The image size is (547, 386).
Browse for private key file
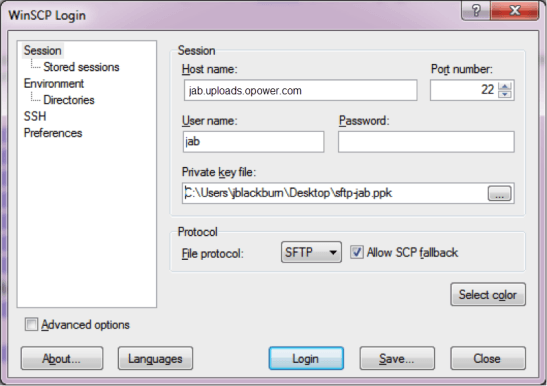500,194
